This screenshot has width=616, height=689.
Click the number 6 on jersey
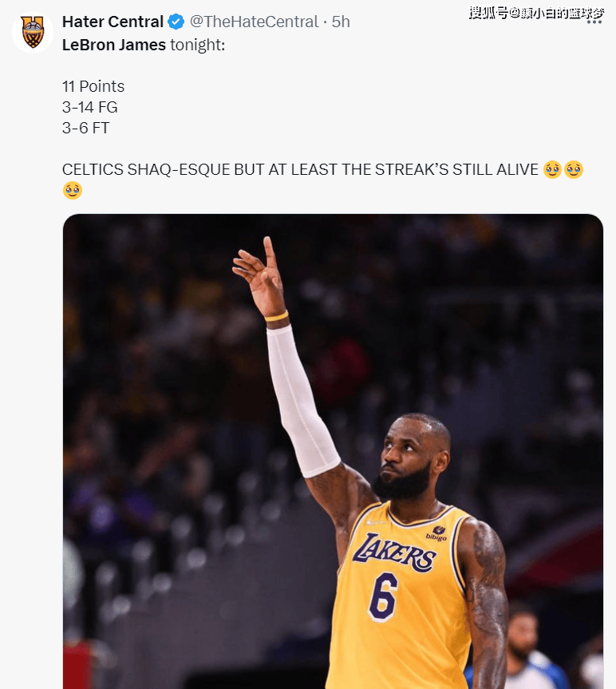click(384, 597)
